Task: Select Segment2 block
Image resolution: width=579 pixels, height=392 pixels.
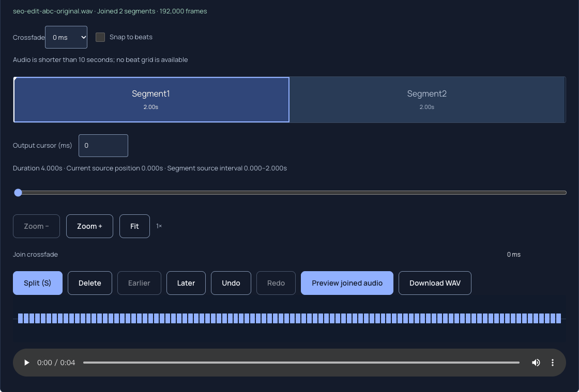Action: (x=427, y=100)
